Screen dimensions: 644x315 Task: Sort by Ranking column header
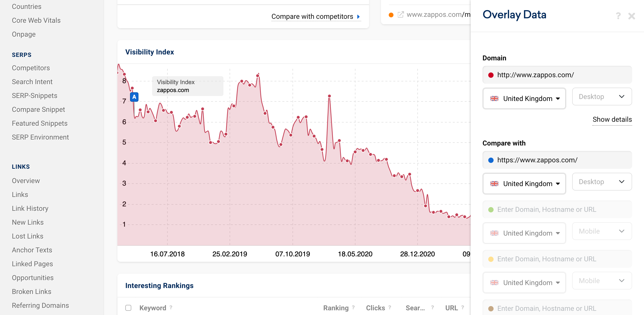(336, 308)
